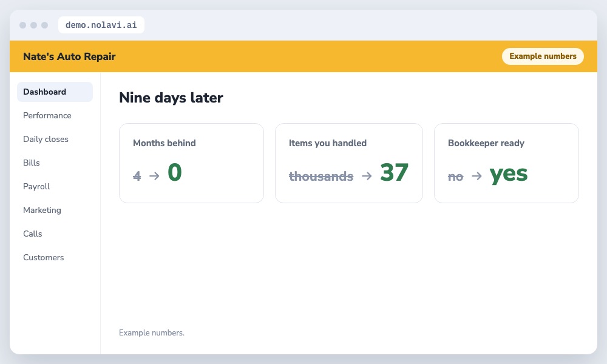Click the green 0 months value
607x364 pixels.
(175, 172)
